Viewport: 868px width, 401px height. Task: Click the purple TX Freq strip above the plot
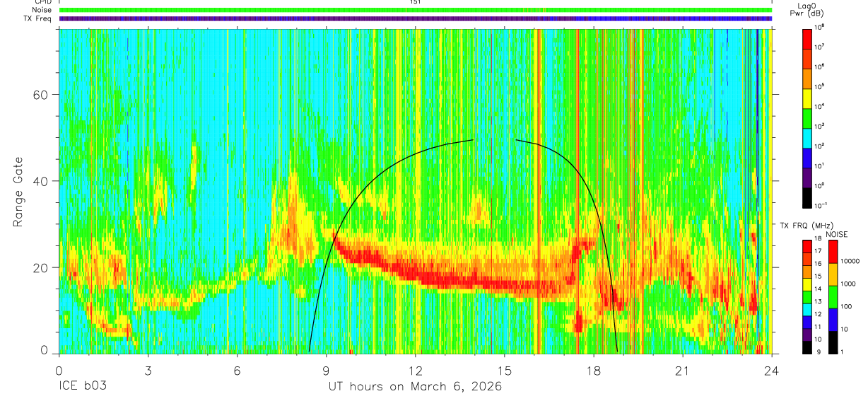(416, 18)
